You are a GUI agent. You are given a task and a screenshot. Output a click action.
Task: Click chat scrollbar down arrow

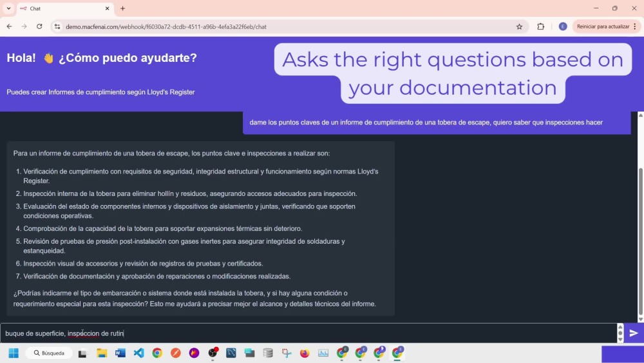(x=640, y=319)
